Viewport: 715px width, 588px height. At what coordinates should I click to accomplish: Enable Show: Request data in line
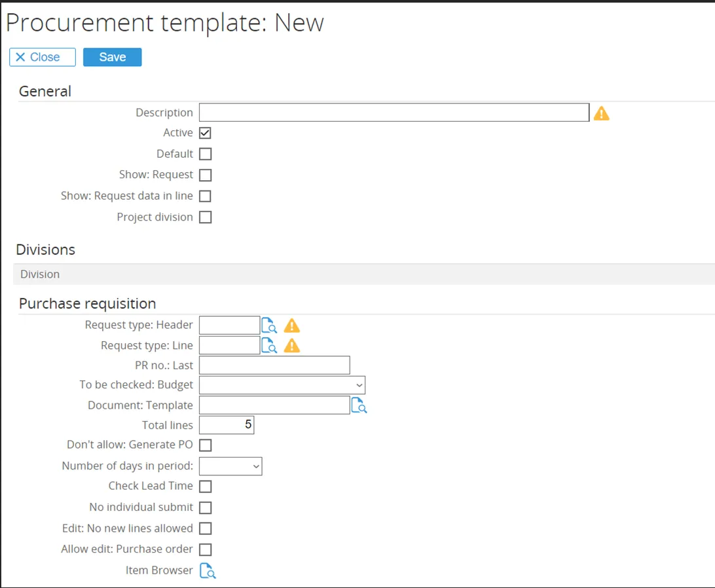coord(206,196)
